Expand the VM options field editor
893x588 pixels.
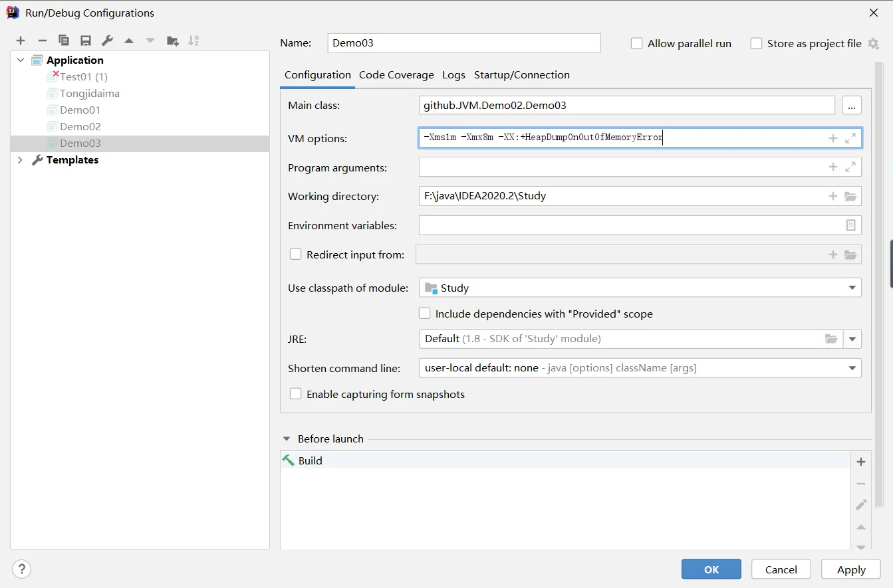coord(850,138)
